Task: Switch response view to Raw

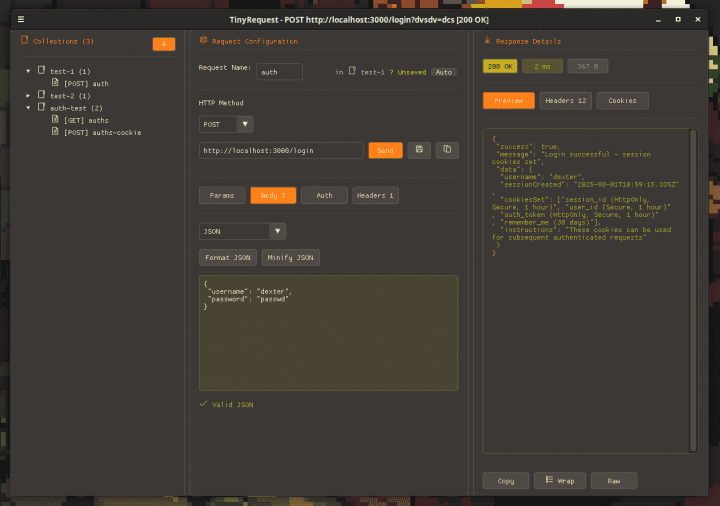Action: click(x=614, y=481)
